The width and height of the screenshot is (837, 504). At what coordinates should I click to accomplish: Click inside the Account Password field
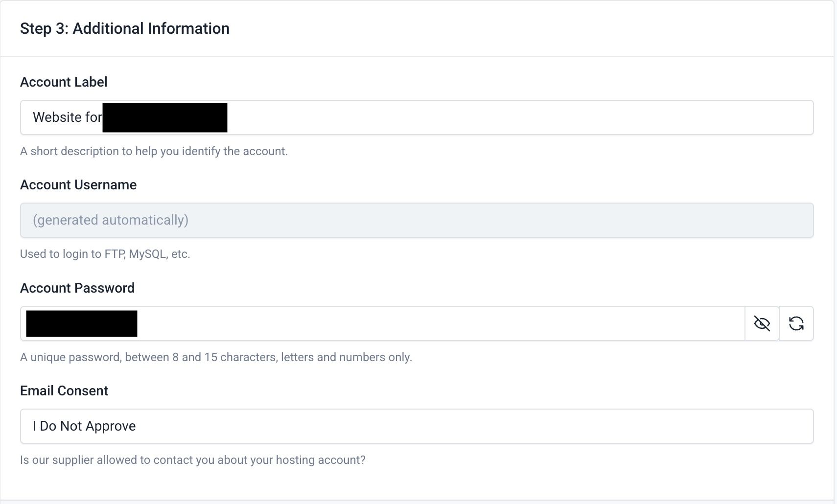click(441, 323)
